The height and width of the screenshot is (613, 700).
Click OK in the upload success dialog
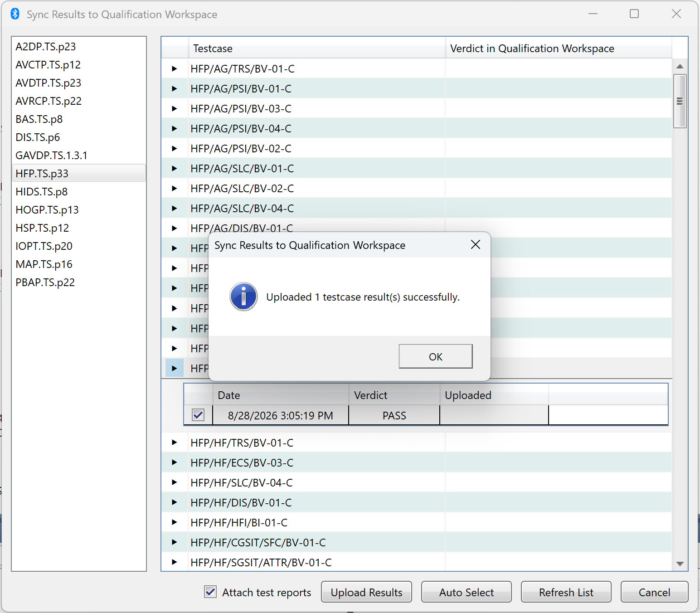[x=436, y=356]
